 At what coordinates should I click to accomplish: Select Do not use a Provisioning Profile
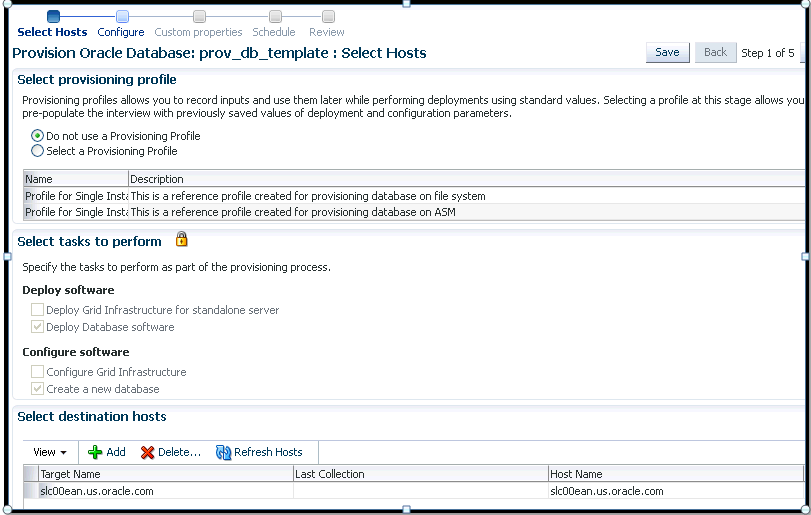click(x=37, y=136)
